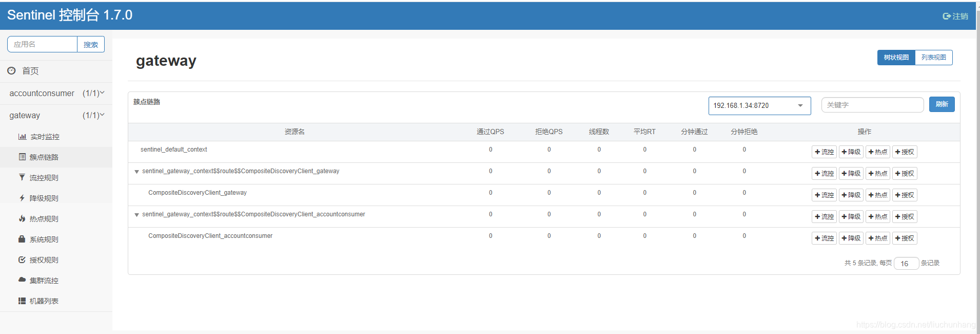
Task: Add 热点 rule for CompositeDiscoveryClient_accountconsumer child row
Action: click(x=877, y=238)
